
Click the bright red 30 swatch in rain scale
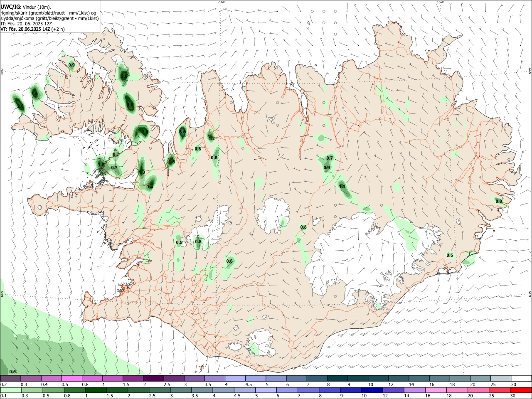[521, 390]
